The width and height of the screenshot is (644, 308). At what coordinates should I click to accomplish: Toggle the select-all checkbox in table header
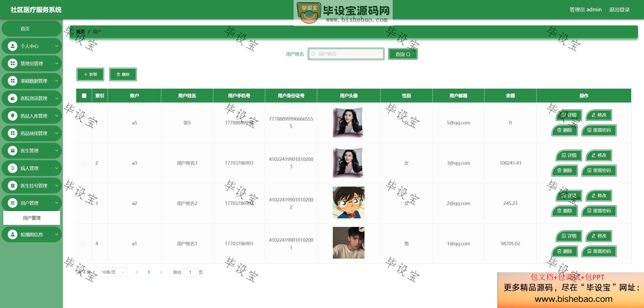[84, 96]
